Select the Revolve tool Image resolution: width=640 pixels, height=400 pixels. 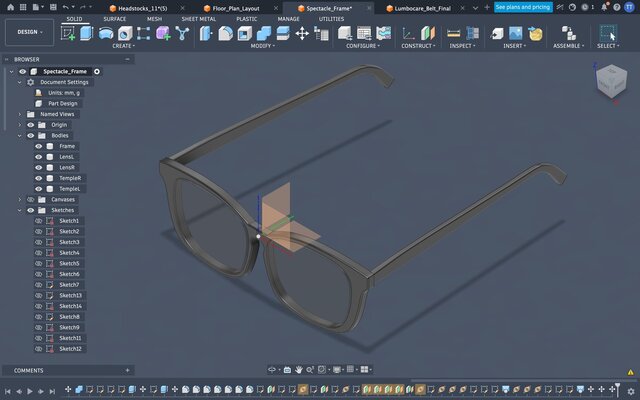point(106,33)
